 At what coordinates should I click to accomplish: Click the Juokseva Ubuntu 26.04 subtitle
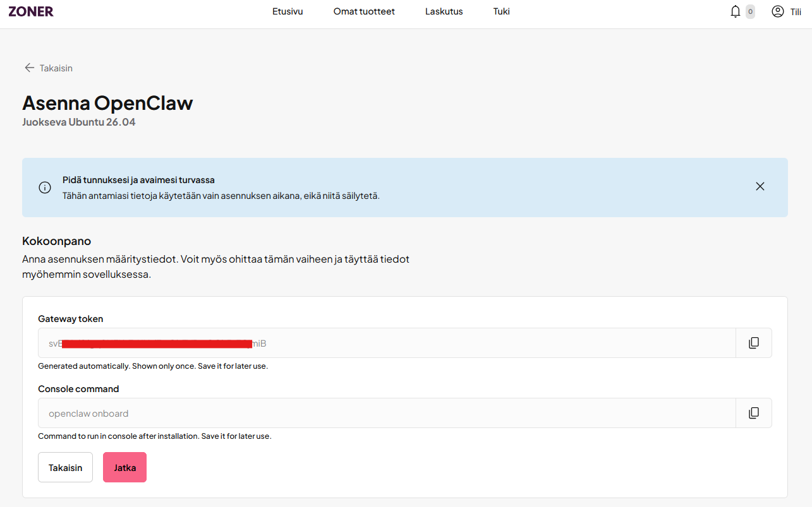point(79,122)
